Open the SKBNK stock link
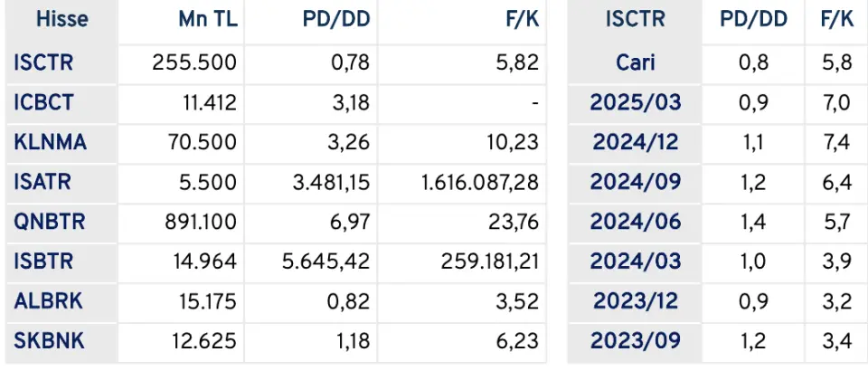The height and width of the screenshot is (371, 868). 49,340
